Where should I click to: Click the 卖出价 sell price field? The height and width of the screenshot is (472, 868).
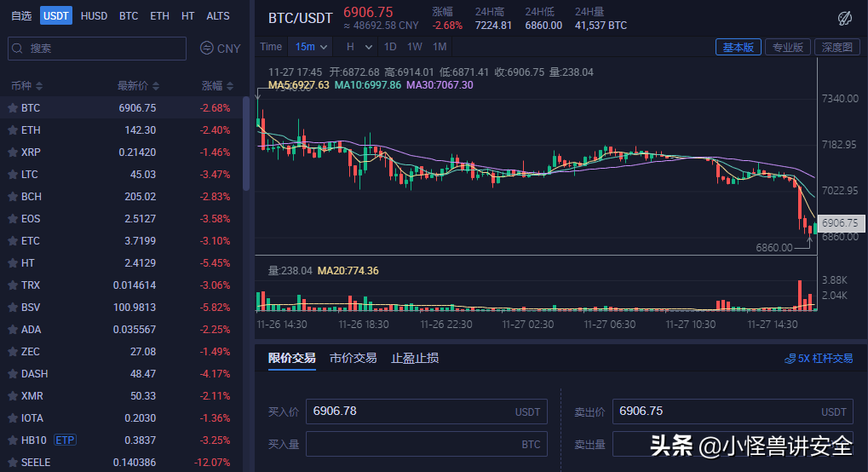tap(733, 412)
